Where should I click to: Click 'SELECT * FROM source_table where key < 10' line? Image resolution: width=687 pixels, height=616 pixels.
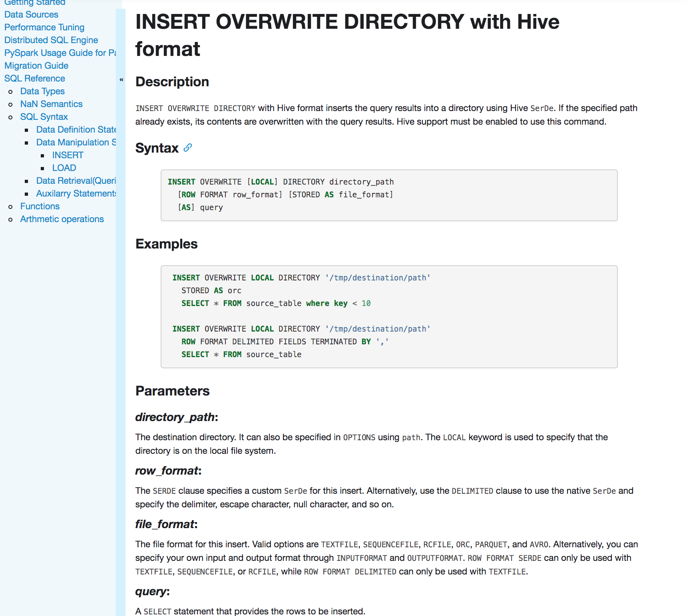pos(276,304)
